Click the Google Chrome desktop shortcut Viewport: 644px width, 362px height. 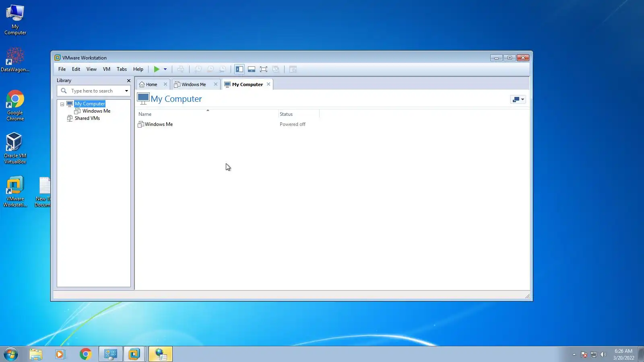click(x=15, y=105)
